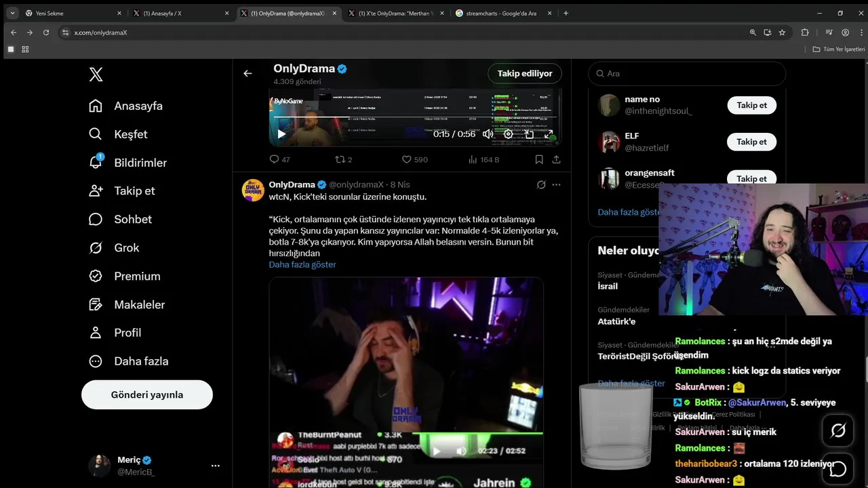Share the first post
Image resolution: width=868 pixels, height=488 pixels.
[556, 159]
